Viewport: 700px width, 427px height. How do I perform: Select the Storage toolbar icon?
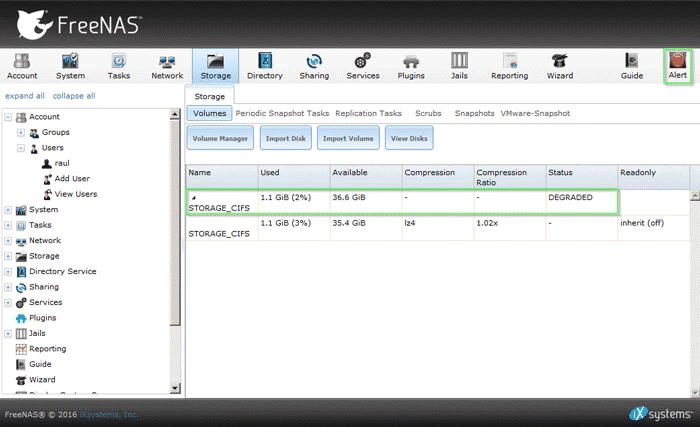pos(216,66)
